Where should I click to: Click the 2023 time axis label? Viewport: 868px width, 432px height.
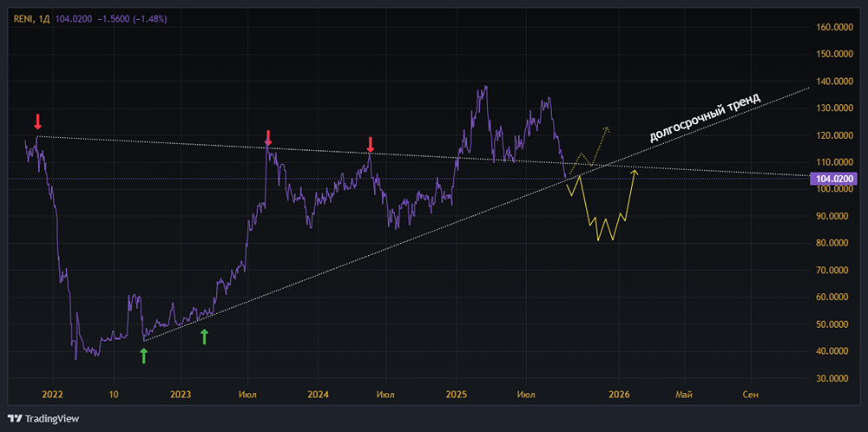pos(181,395)
